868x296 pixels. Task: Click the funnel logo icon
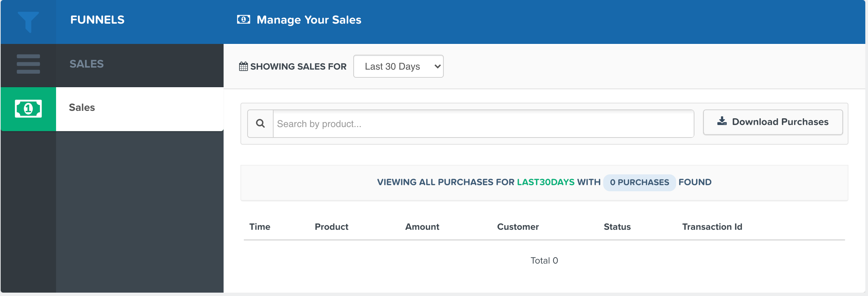point(28,22)
